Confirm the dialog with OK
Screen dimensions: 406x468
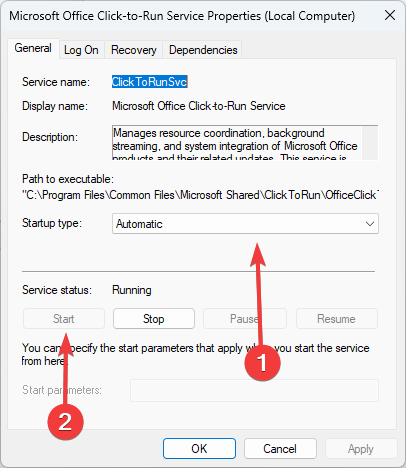point(199,449)
